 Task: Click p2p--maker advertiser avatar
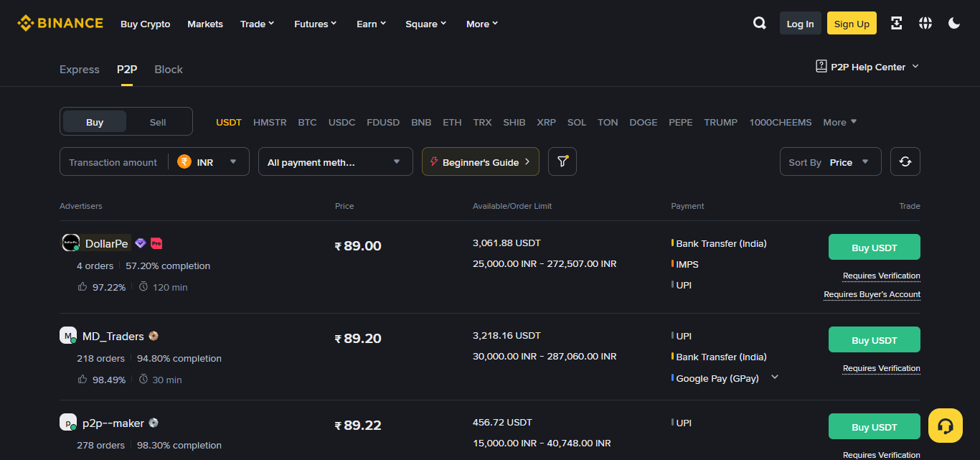[68, 422]
